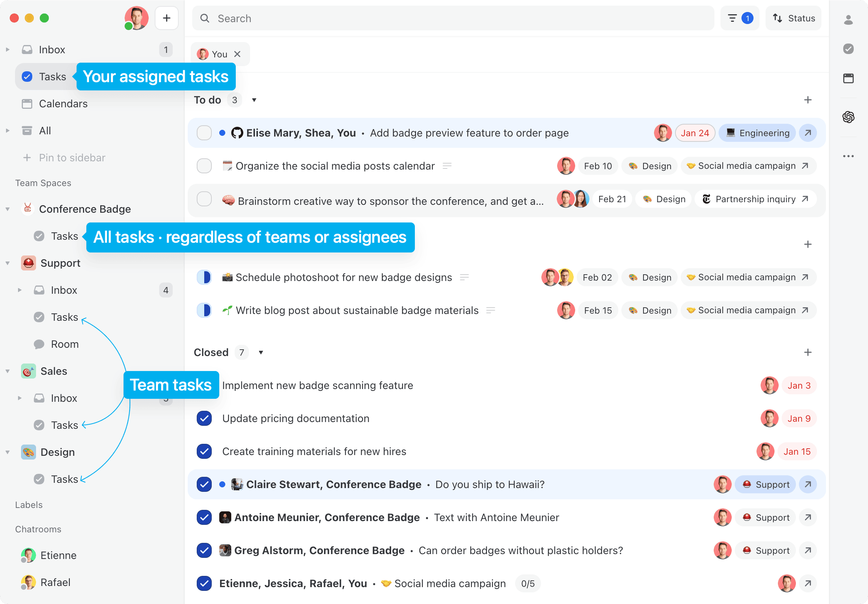Click the ellipsis icon in the right sidebar
The height and width of the screenshot is (604, 868).
point(848,156)
